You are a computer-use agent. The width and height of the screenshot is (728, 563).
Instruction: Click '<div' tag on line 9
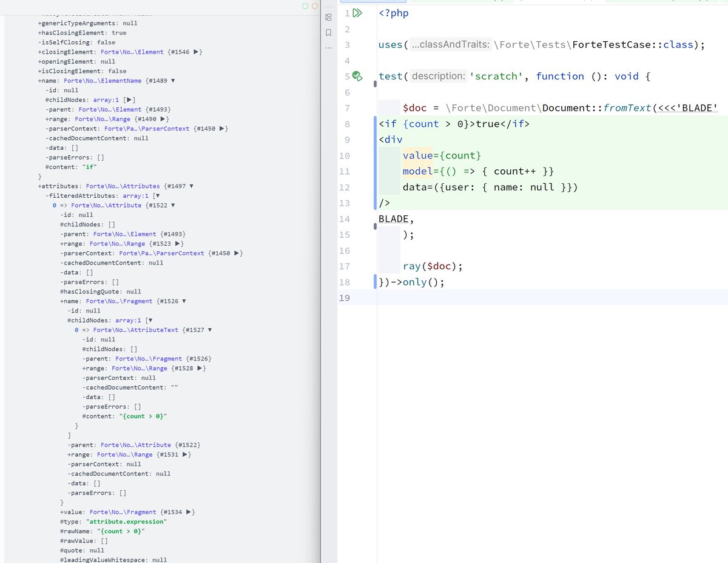point(391,140)
